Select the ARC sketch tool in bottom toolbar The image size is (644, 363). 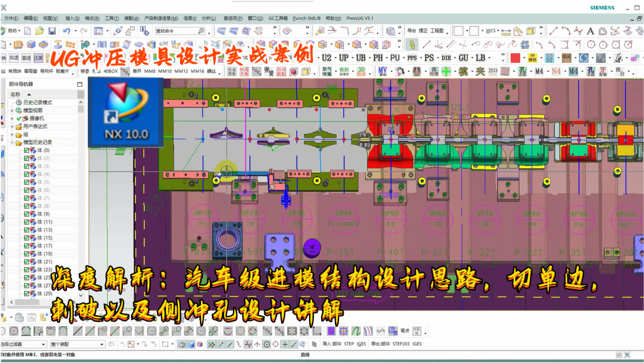[x=51, y=331]
